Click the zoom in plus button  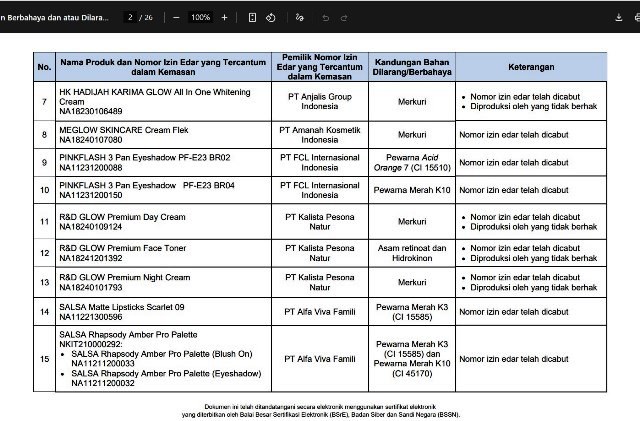coord(224,17)
